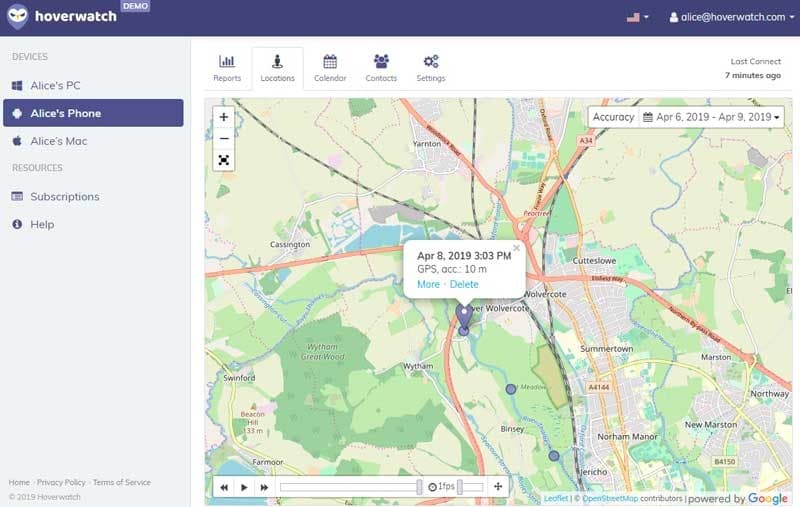Open Subscriptions in sidebar
800x507 pixels.
pos(93,196)
